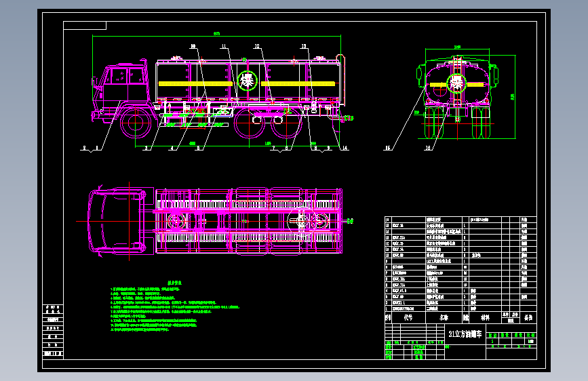The image size is (588, 381).
Task: Click the drawing title 21立方油罐车
Action: pyautogui.click(x=465, y=334)
